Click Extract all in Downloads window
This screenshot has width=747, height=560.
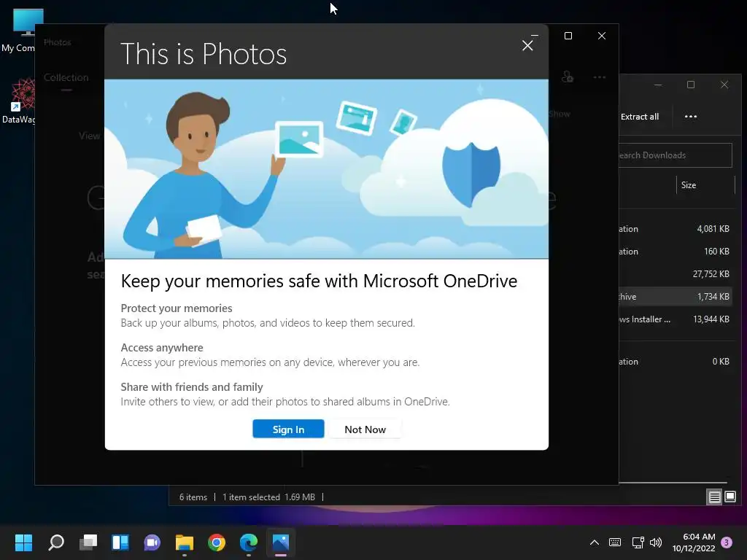(639, 117)
